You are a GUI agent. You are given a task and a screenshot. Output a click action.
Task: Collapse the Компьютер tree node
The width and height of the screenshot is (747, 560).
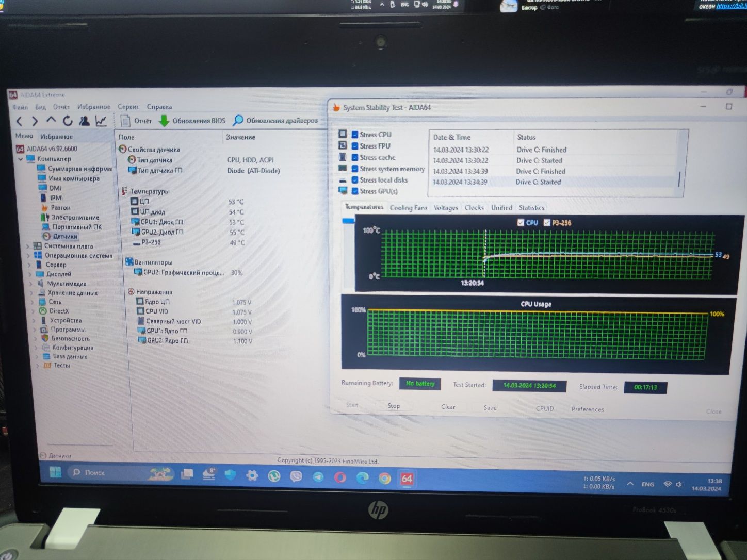point(21,159)
